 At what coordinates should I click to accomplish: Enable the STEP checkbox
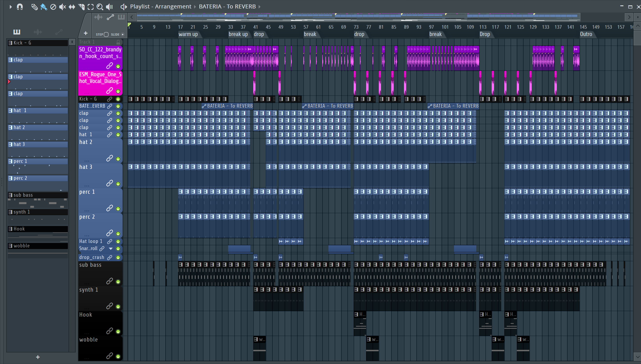[106, 34]
